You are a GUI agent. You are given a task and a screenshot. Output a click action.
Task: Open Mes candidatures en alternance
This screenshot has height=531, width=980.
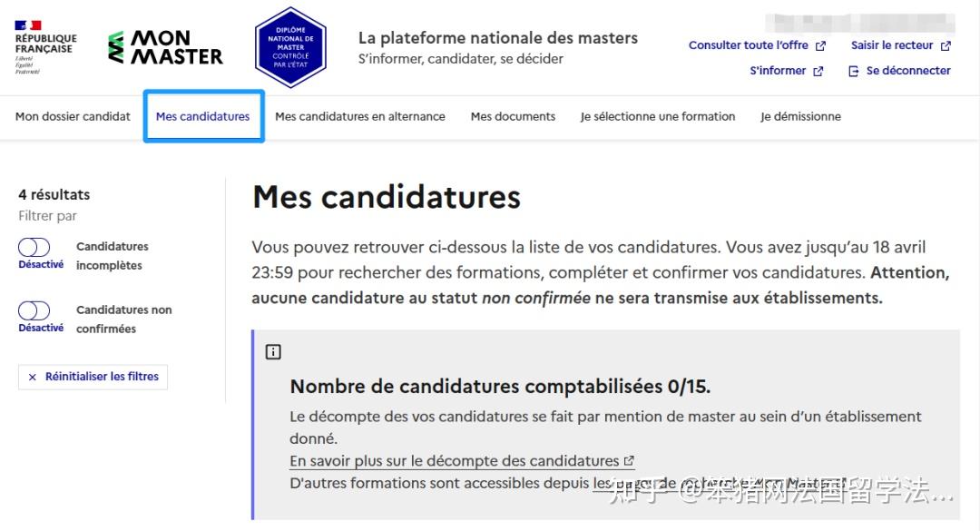(x=359, y=116)
